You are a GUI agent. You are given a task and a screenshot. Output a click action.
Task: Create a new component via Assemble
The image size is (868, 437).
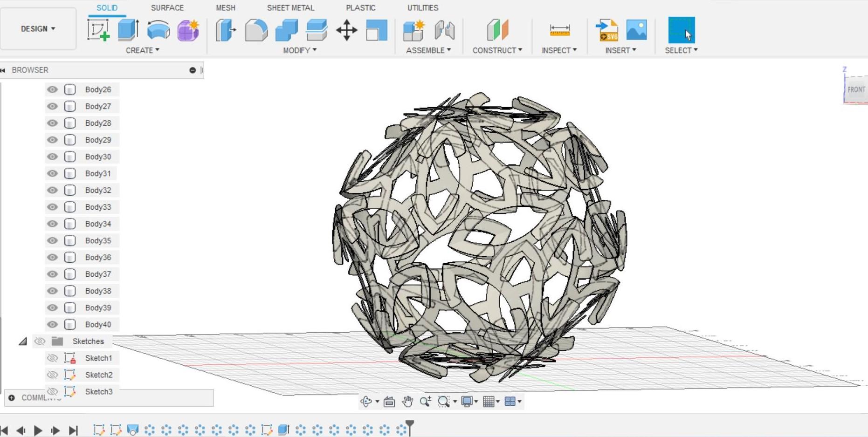point(413,31)
